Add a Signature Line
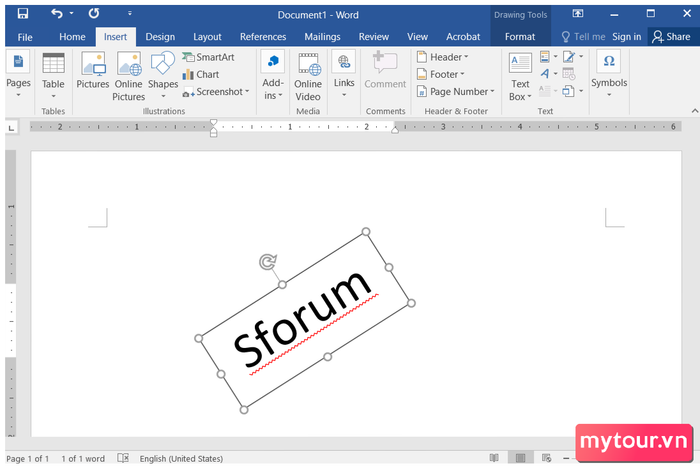Screen dimensions: 700x471 click(573, 57)
